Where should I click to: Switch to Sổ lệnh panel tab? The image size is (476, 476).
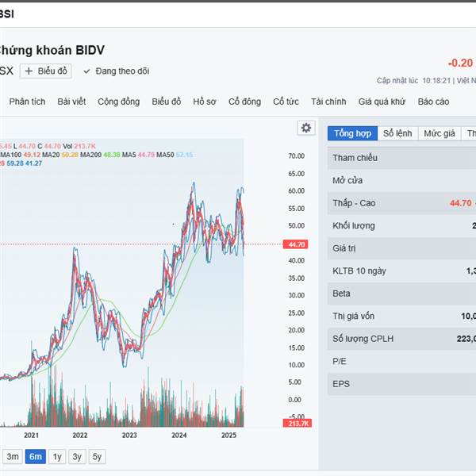click(x=397, y=133)
